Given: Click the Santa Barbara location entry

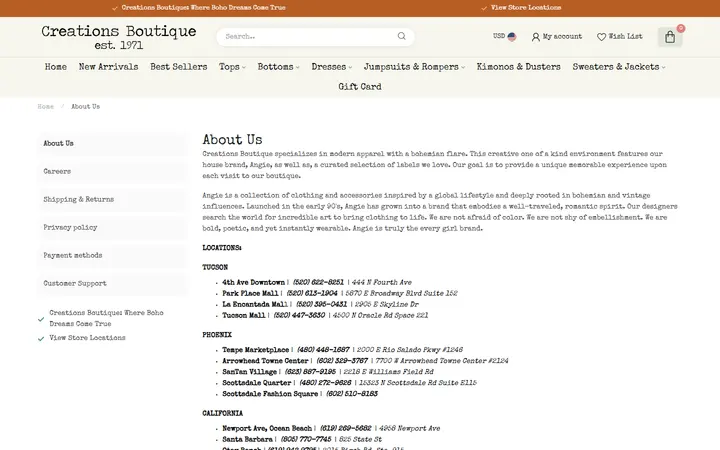Looking at the screenshot, I should point(302,439).
